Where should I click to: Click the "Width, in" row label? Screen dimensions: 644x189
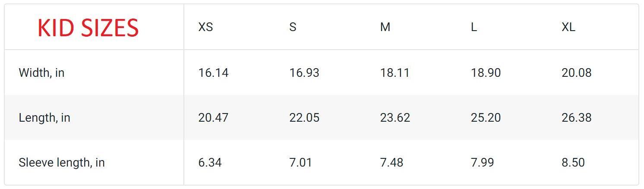(41, 72)
